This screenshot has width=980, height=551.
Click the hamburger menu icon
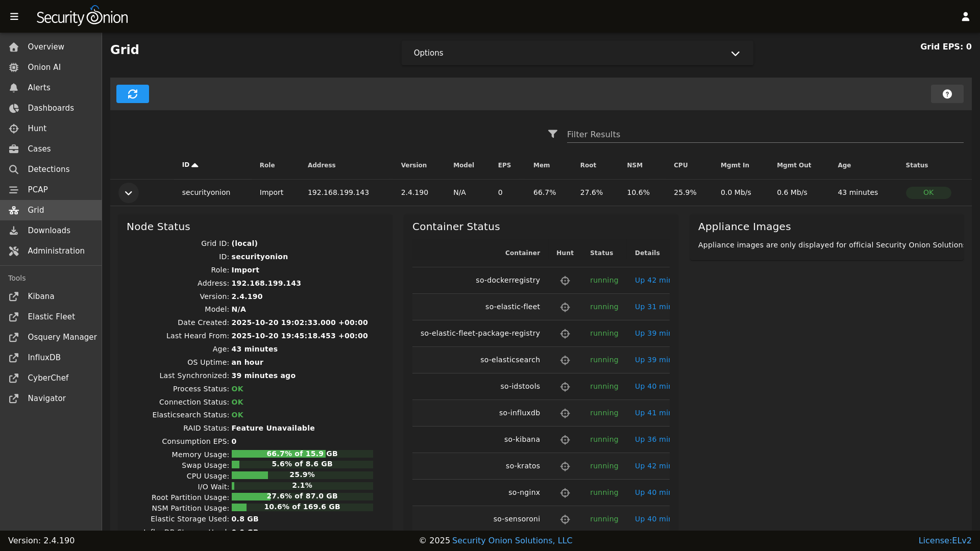(x=14, y=16)
